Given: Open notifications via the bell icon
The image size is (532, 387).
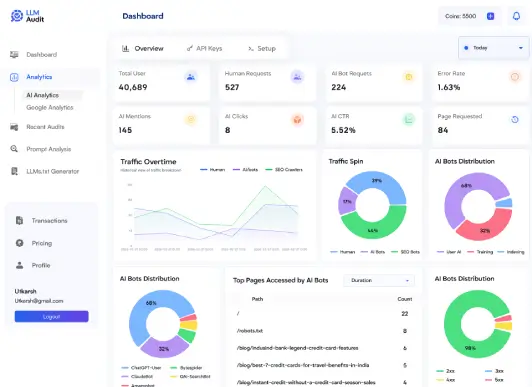Looking at the screenshot, I should 516,16.
